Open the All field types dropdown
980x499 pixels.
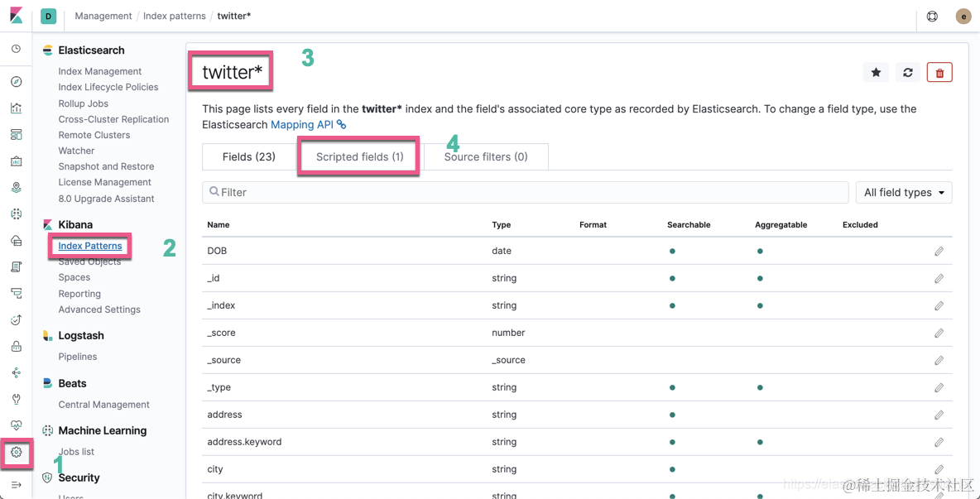904,192
